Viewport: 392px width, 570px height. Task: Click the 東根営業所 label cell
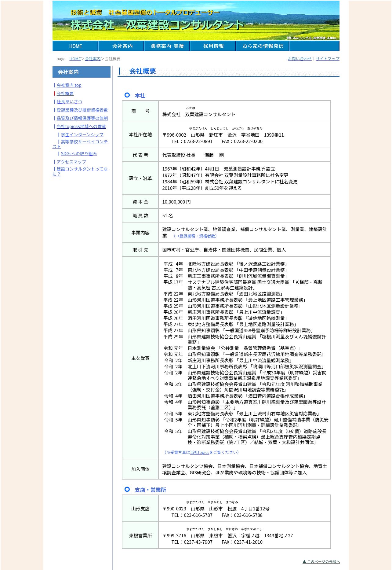pos(140,536)
